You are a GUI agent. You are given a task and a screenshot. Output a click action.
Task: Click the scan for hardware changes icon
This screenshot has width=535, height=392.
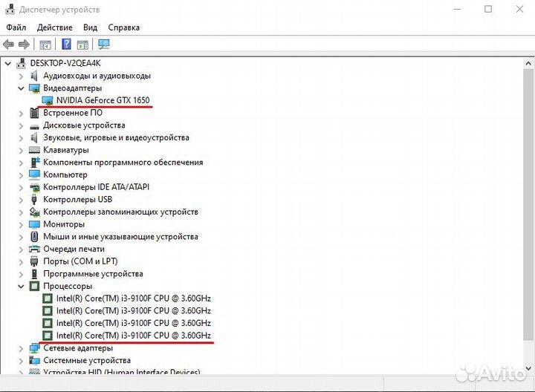pyautogui.click(x=104, y=45)
